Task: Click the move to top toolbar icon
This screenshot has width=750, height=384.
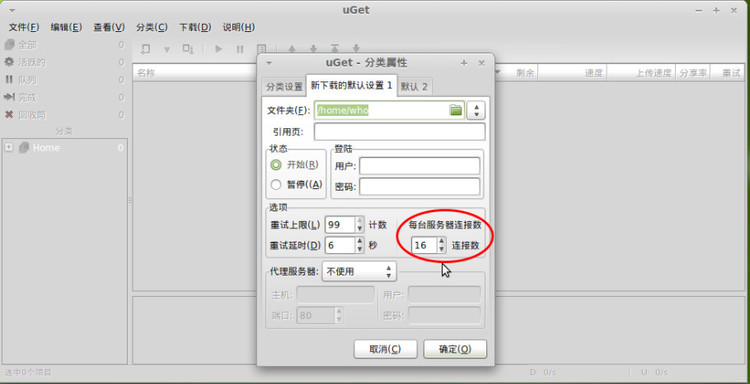Action: pyautogui.click(x=335, y=49)
